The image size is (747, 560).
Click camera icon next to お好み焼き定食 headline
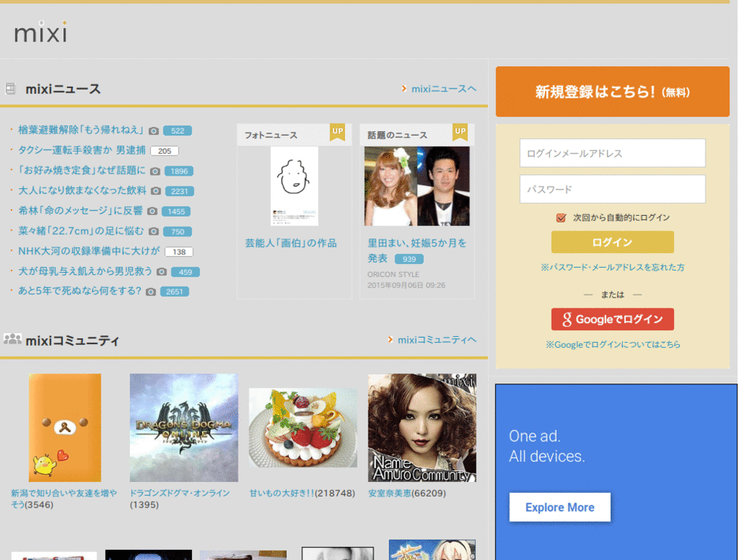coord(155,171)
